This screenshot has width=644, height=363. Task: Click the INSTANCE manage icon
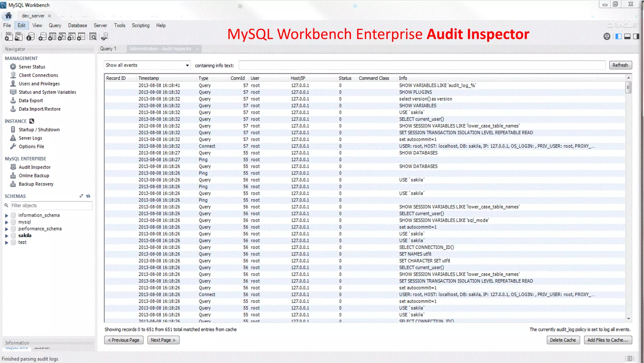coord(32,121)
